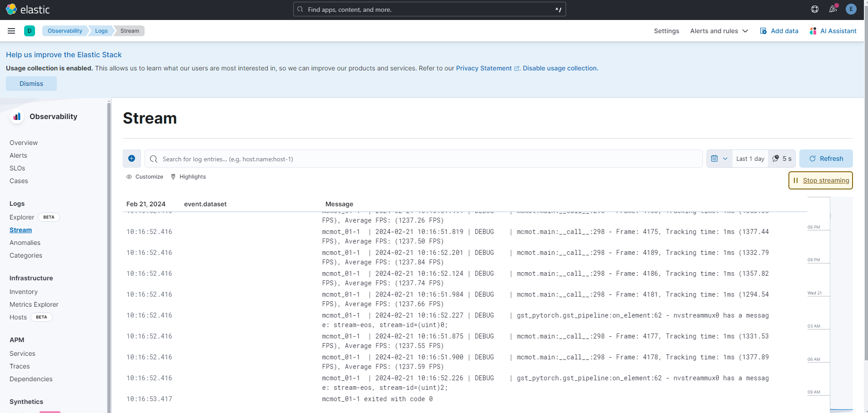Open Cases in the sidebar
The width and height of the screenshot is (868, 413).
coord(19,181)
